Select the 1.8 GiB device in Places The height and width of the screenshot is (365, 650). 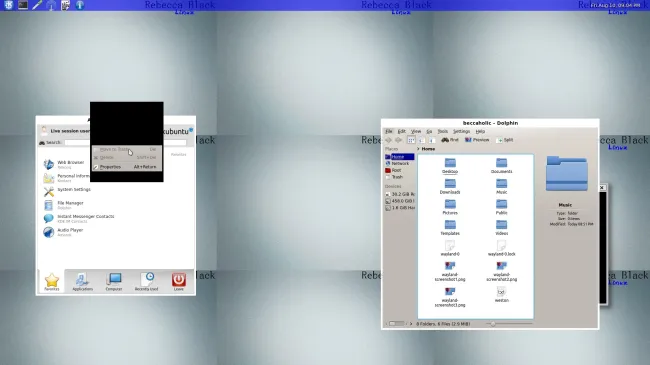(x=400, y=207)
